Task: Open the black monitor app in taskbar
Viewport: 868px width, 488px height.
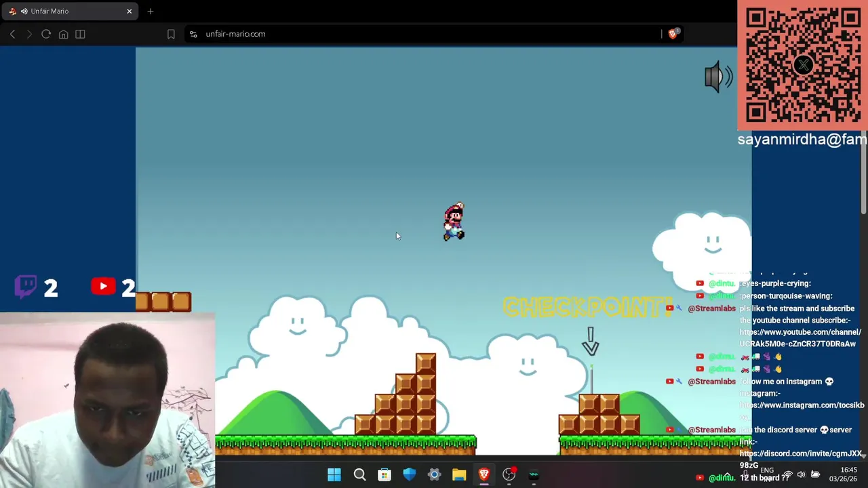Action: coord(534,475)
